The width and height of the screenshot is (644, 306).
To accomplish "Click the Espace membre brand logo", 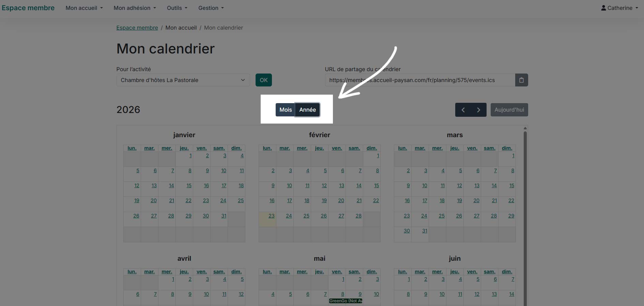I will (28, 8).
